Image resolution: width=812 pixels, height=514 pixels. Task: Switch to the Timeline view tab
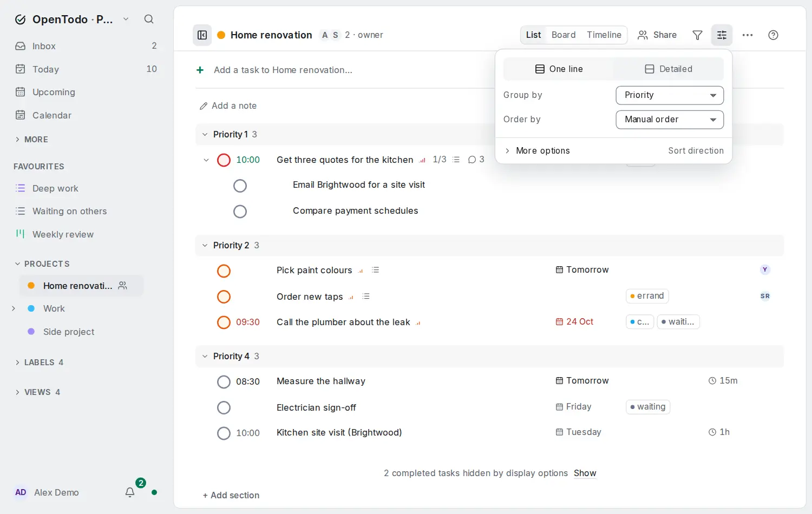(x=604, y=35)
